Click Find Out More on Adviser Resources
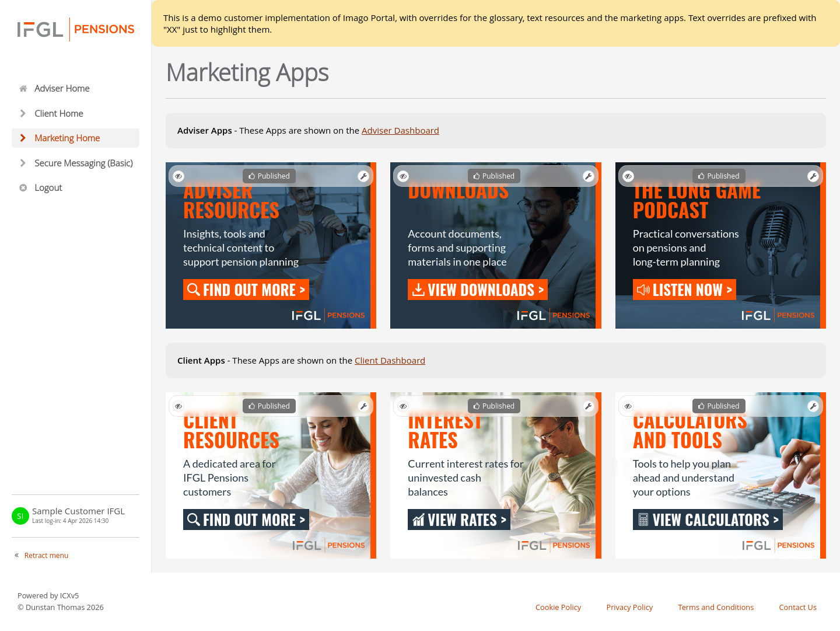840x631 pixels. click(x=246, y=290)
